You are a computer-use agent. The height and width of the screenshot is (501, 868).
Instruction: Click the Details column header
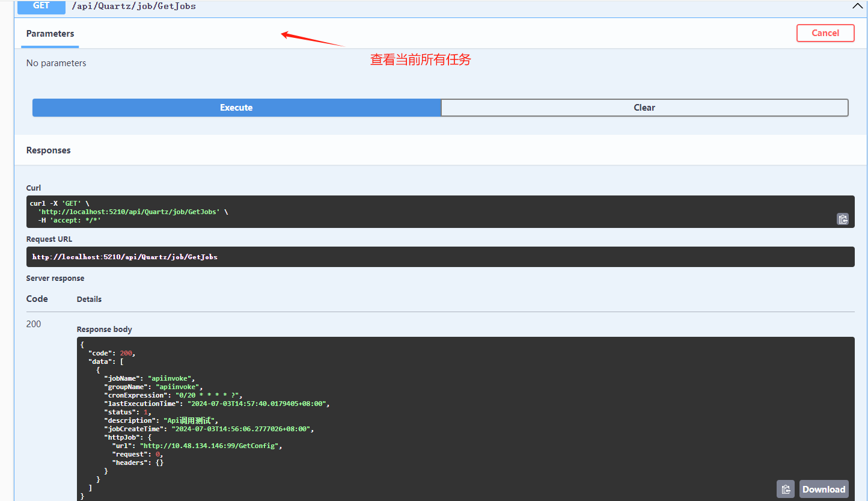coord(89,300)
